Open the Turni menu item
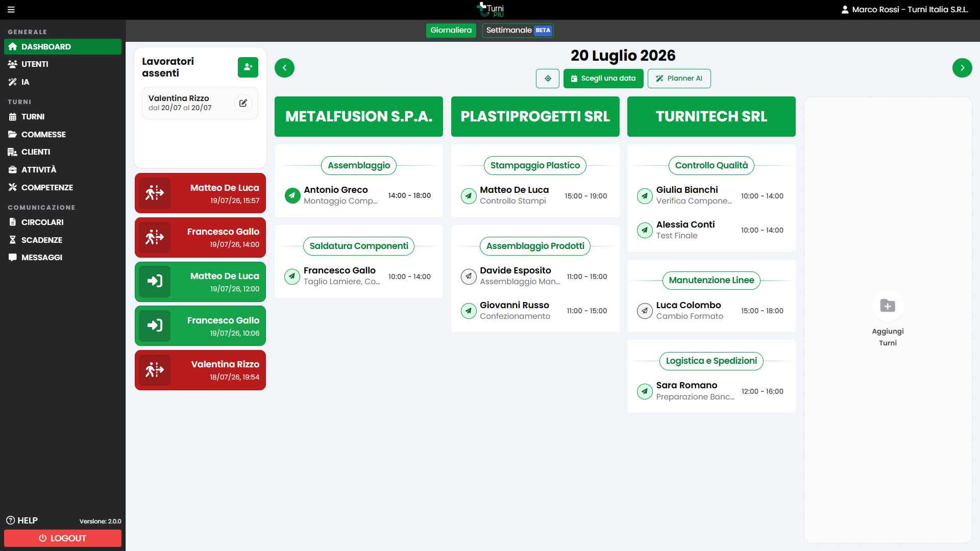Image resolution: width=980 pixels, height=551 pixels. [x=63, y=117]
